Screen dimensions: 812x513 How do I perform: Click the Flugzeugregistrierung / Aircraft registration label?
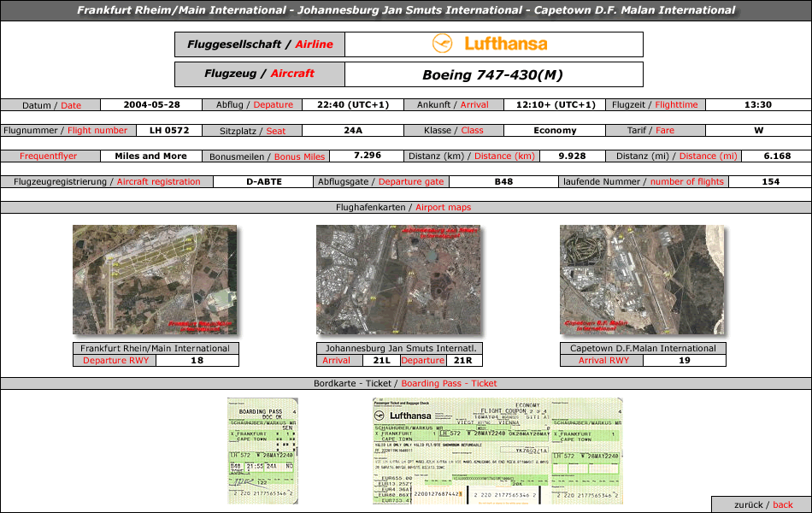tap(107, 182)
